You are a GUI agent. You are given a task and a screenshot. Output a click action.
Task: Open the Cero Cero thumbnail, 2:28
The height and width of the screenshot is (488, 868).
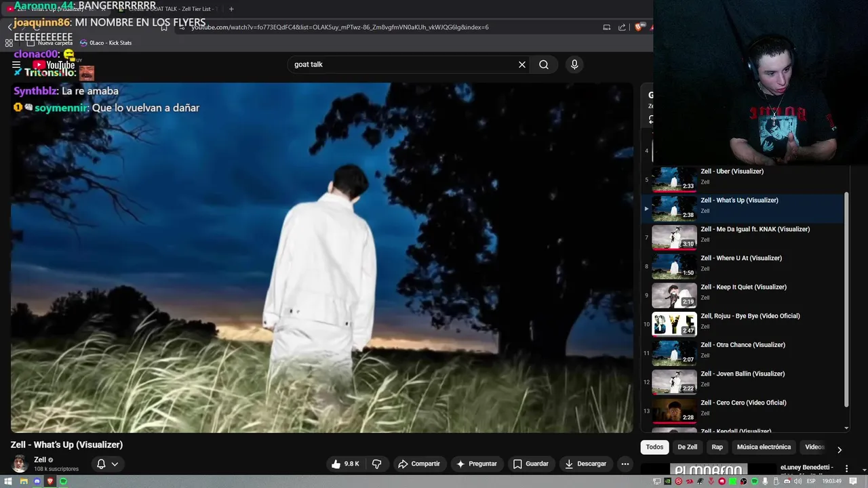(x=674, y=411)
